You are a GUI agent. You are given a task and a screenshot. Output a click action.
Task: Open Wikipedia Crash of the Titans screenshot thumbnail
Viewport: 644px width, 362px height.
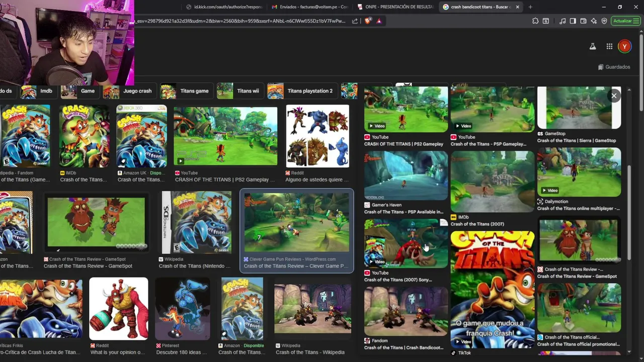click(312, 308)
